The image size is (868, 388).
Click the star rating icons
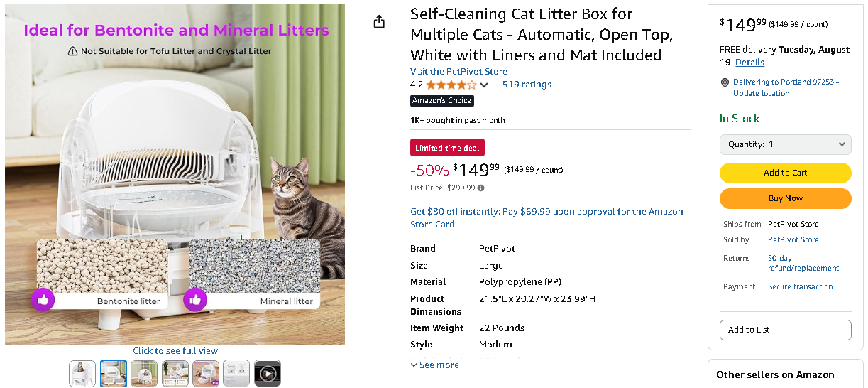451,85
